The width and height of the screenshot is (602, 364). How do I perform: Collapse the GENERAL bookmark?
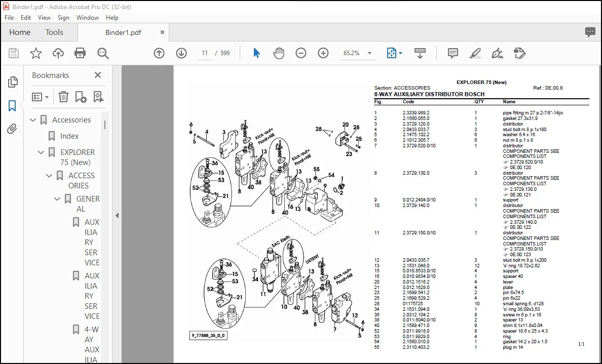point(57,199)
